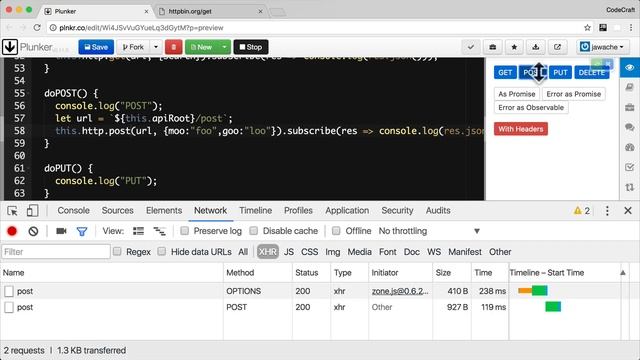Screen dimensions: 640x360
Task: Toggle the live preview eye icon
Action: point(629,67)
